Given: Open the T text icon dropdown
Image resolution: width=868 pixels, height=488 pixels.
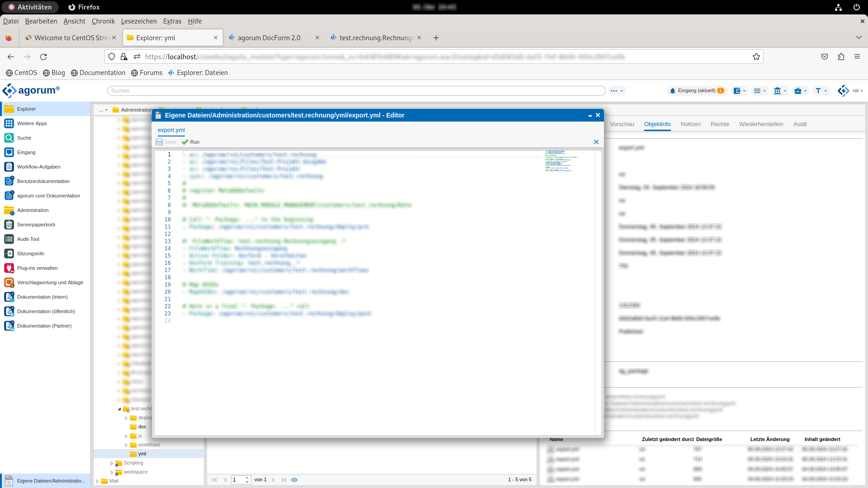Looking at the screenshot, I should [x=821, y=91].
